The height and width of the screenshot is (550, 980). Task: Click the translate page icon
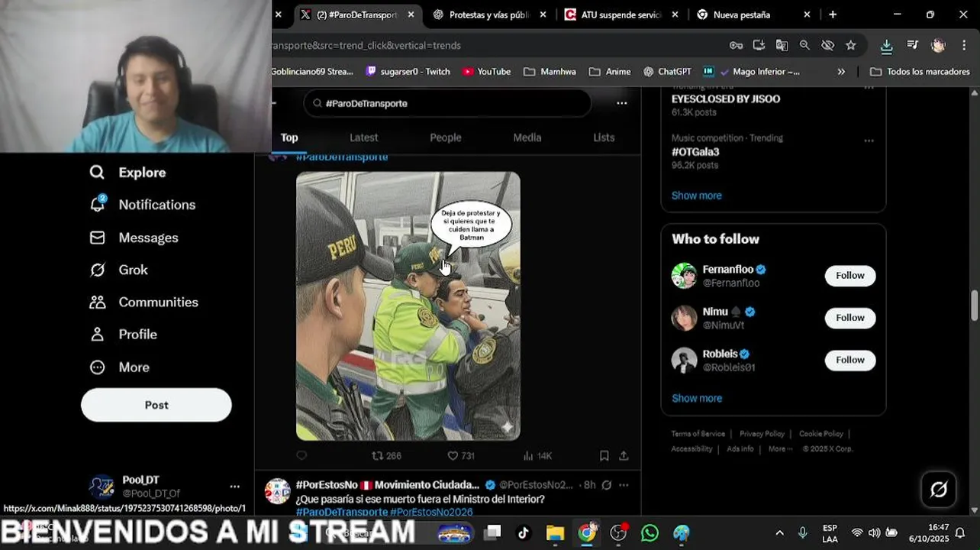pos(782,45)
